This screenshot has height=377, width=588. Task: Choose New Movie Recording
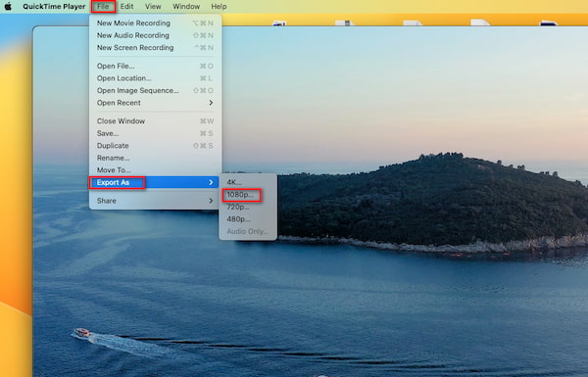pos(155,24)
